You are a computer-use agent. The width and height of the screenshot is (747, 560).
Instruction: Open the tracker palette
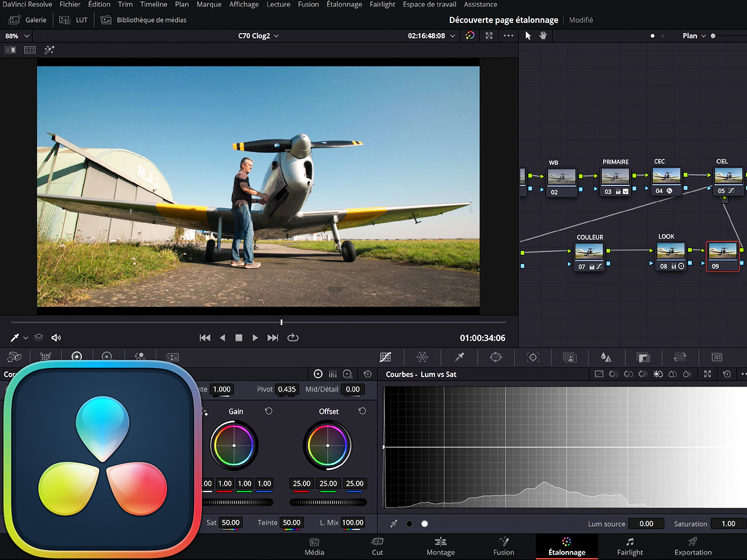[533, 357]
